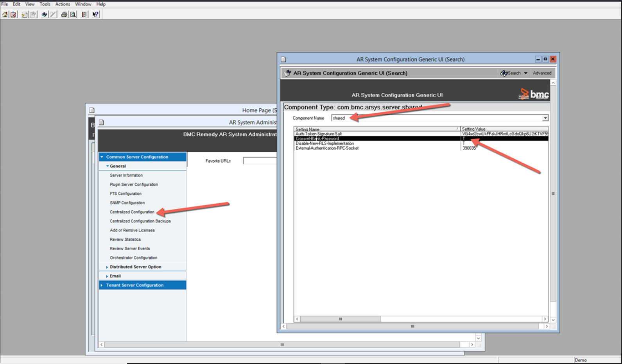
Task: Select the Auth-Token-Signature-Salt row
Action: pos(421,134)
